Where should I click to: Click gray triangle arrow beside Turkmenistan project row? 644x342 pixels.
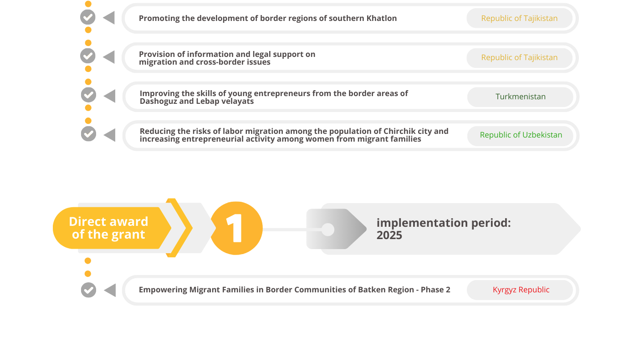109,96
